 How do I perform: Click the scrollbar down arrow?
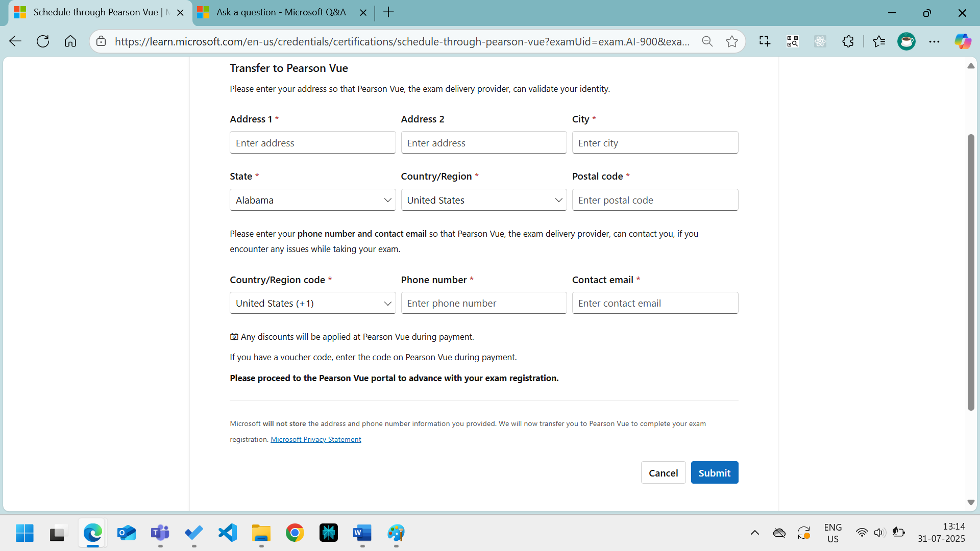[x=971, y=503]
